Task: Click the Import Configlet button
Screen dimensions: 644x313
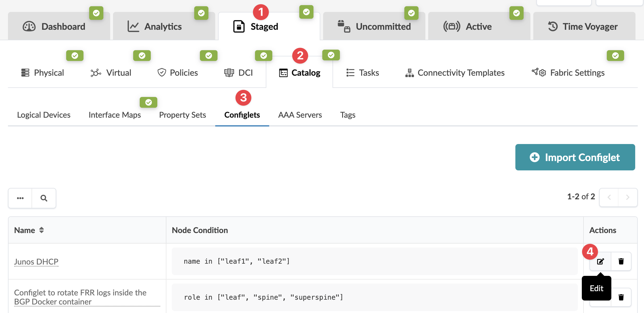Action: [x=575, y=157]
